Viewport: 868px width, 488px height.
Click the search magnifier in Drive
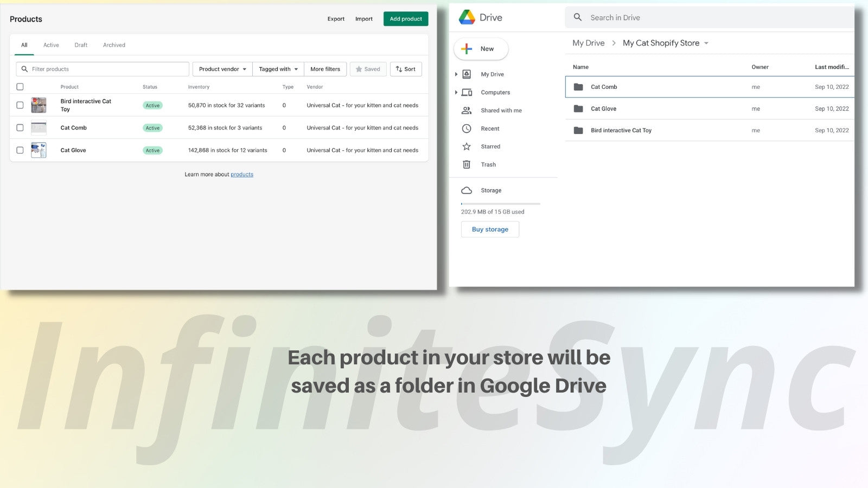[577, 17]
